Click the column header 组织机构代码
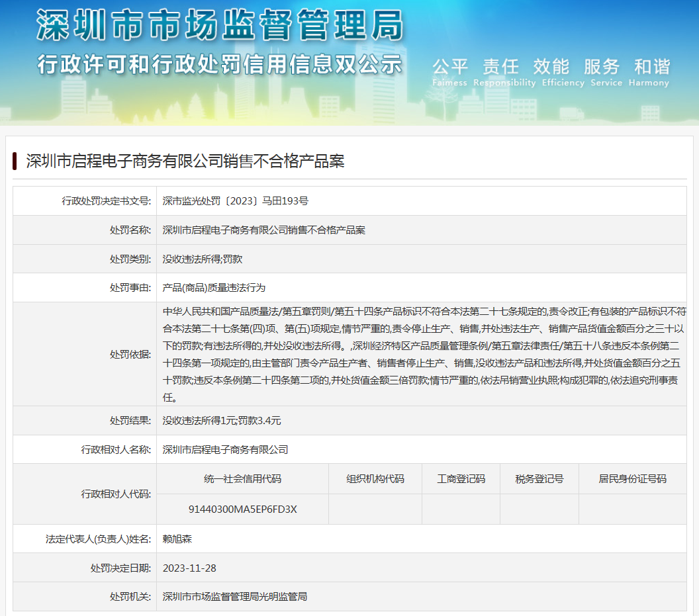This screenshot has width=699, height=616. 375,479
